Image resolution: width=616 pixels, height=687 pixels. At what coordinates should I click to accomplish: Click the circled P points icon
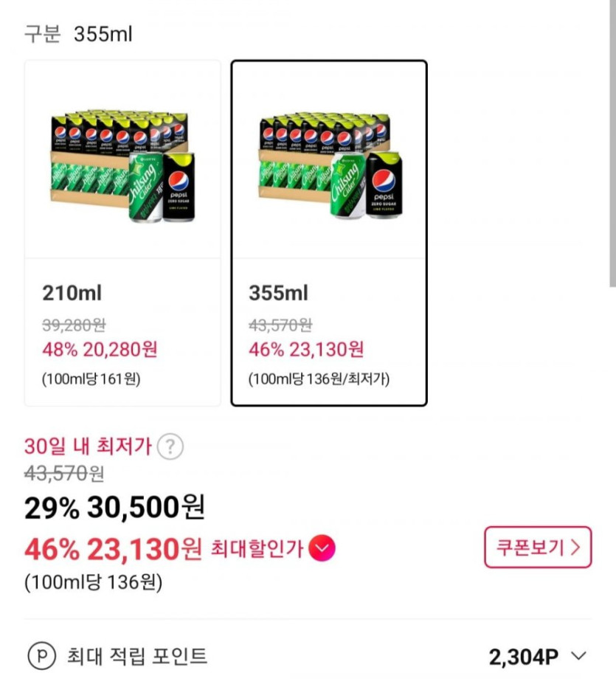[x=41, y=656]
